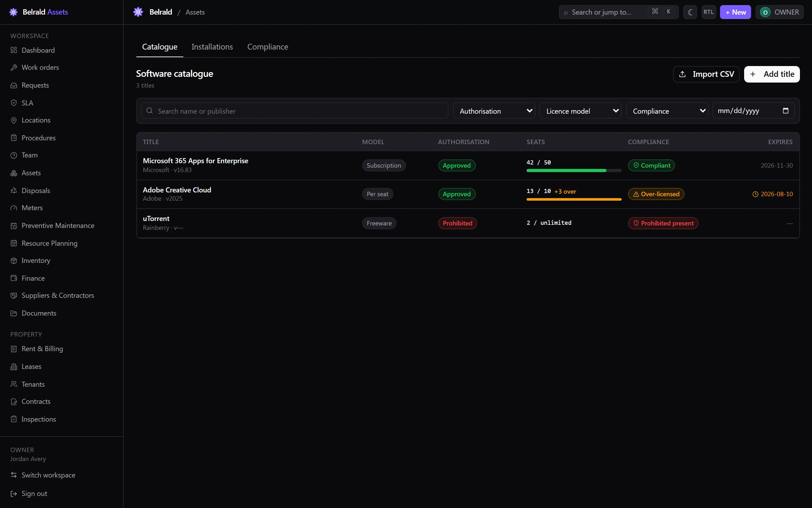Open SLA via shield icon
The height and width of the screenshot is (508, 812).
pyautogui.click(x=14, y=103)
